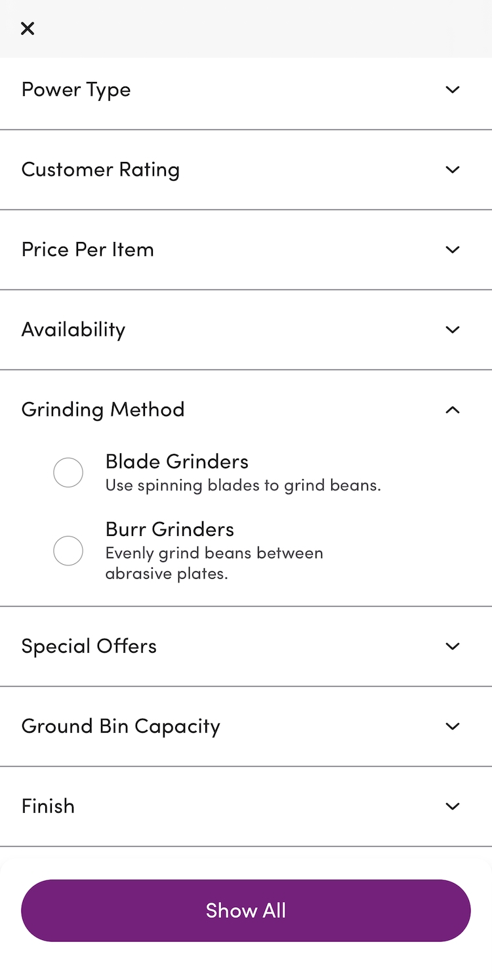This screenshot has height=980, width=492.
Task: Select Burr Grinders radio button
Action: tap(68, 551)
